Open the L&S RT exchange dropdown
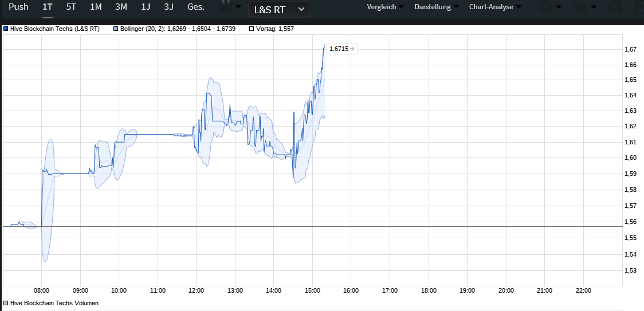Screen dimensions: 644x311 coord(278,10)
